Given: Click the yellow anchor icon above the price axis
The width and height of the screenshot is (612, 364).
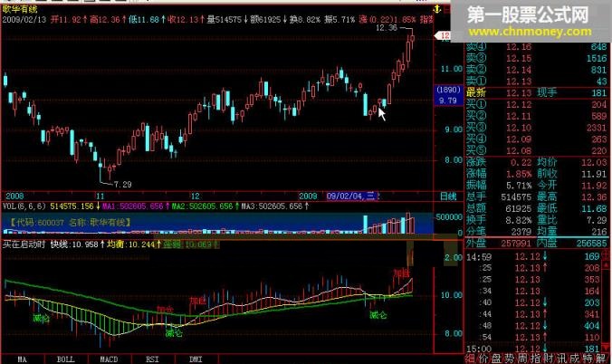Looking at the screenshot, I should click(x=437, y=9).
